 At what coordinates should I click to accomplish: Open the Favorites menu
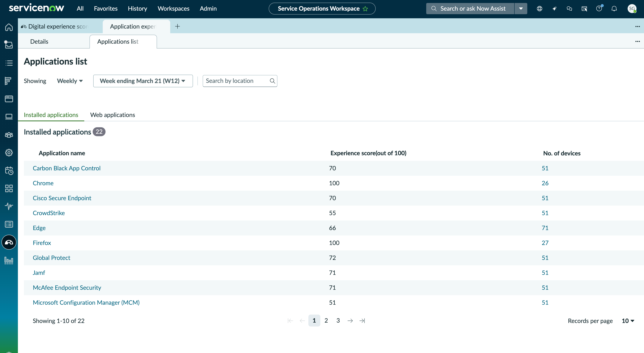pyautogui.click(x=106, y=9)
